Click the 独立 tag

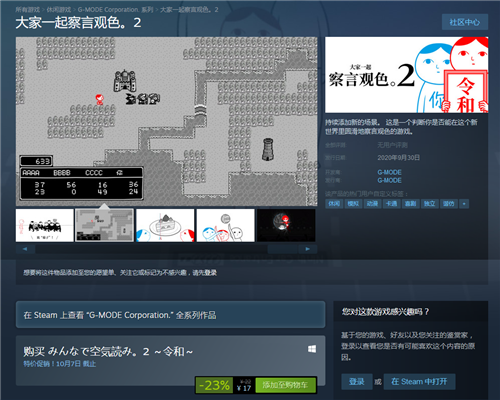[430, 204]
